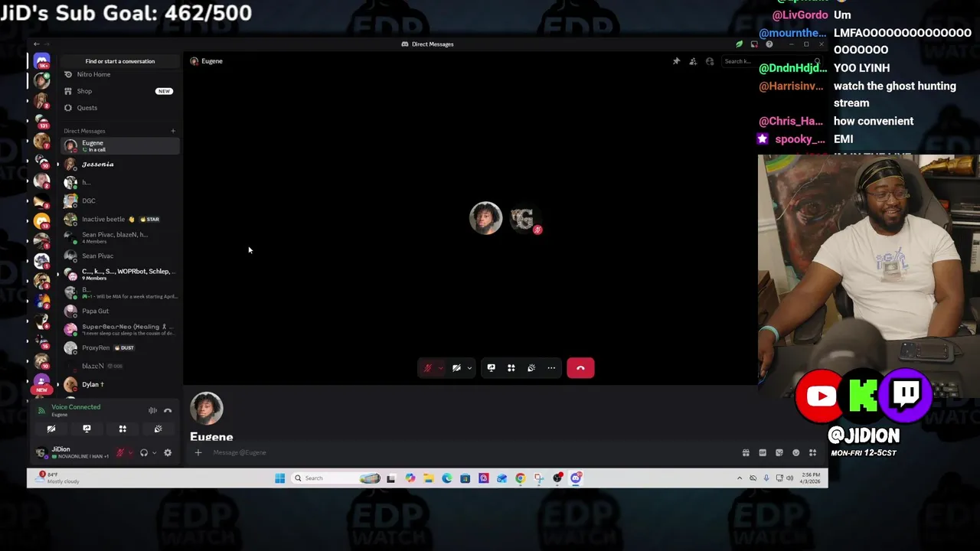Unmute microphone in user panel
The height and width of the screenshot is (551, 980).
[x=119, y=453]
